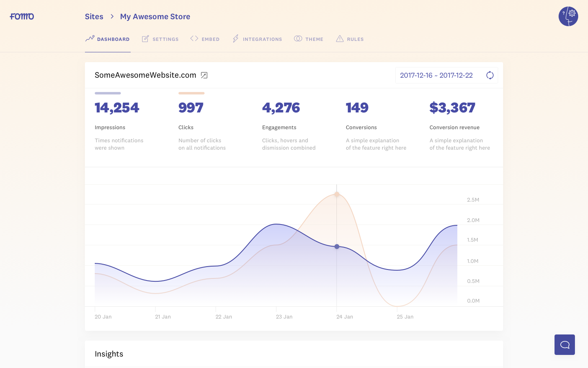This screenshot has width=588, height=368.
Task: Click the Fomo logo
Action: (x=21, y=16)
